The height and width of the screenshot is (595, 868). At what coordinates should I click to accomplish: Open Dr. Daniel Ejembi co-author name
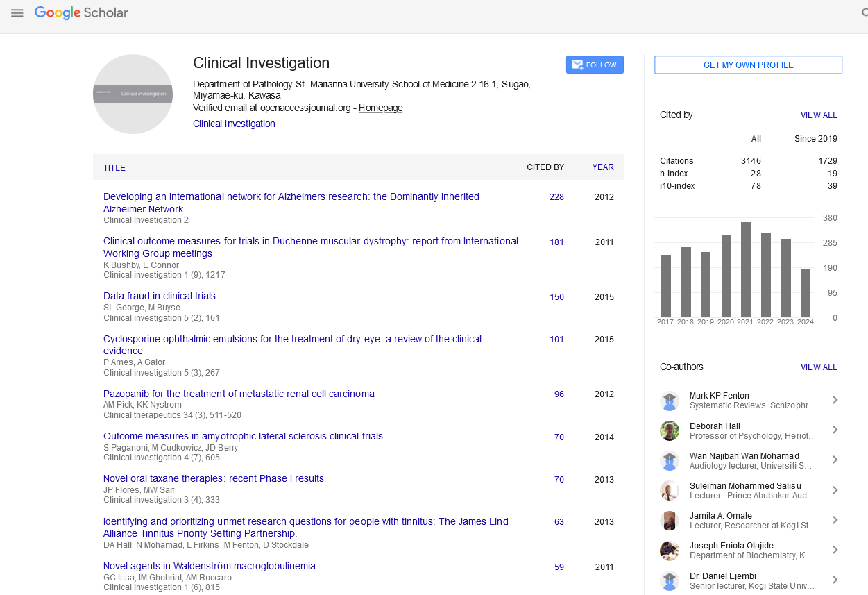coord(723,576)
